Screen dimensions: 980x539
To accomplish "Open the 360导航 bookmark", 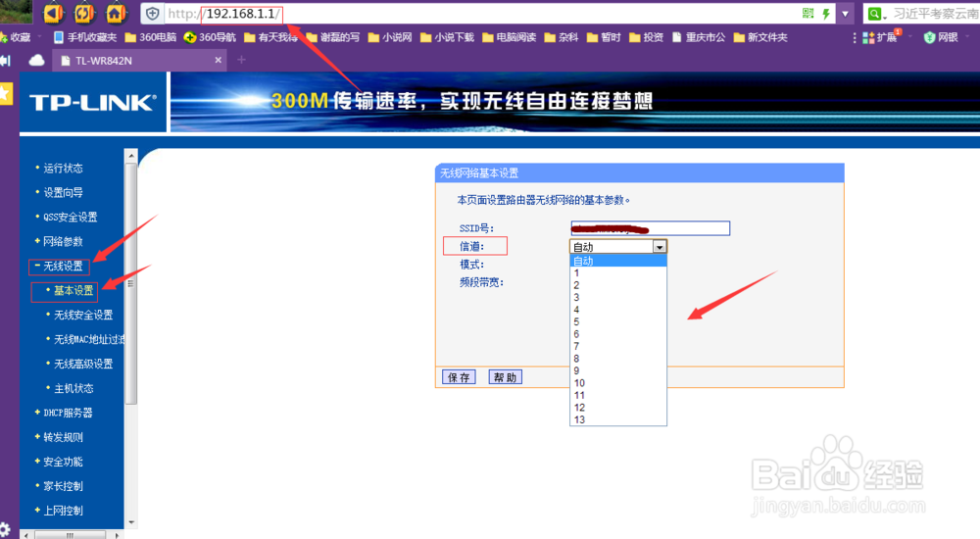I will click(x=210, y=37).
